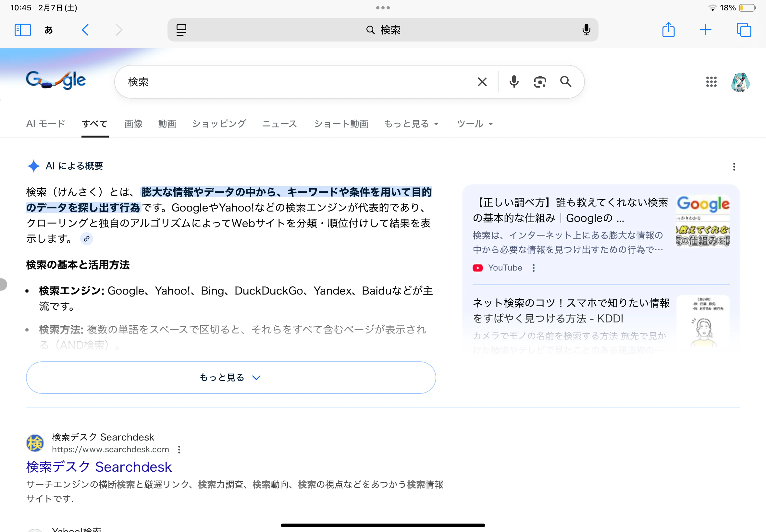Show the tab overview icon
The image size is (766, 532).
pos(744,30)
